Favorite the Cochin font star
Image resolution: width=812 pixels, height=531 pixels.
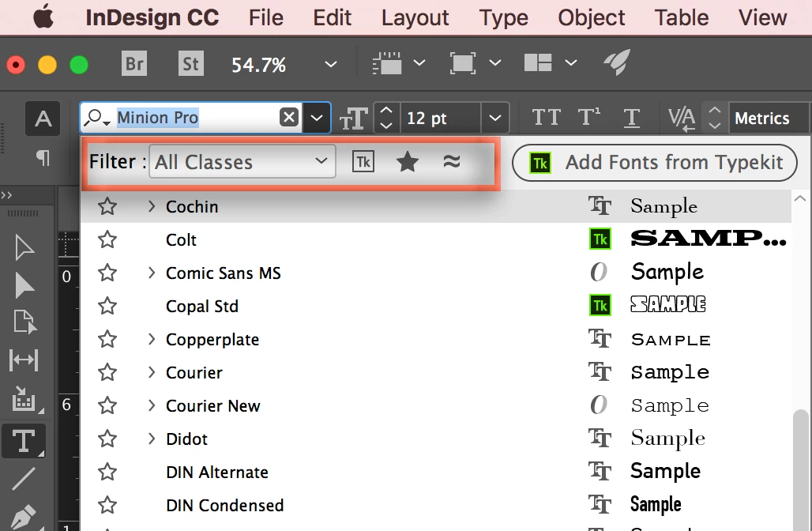[x=107, y=206]
